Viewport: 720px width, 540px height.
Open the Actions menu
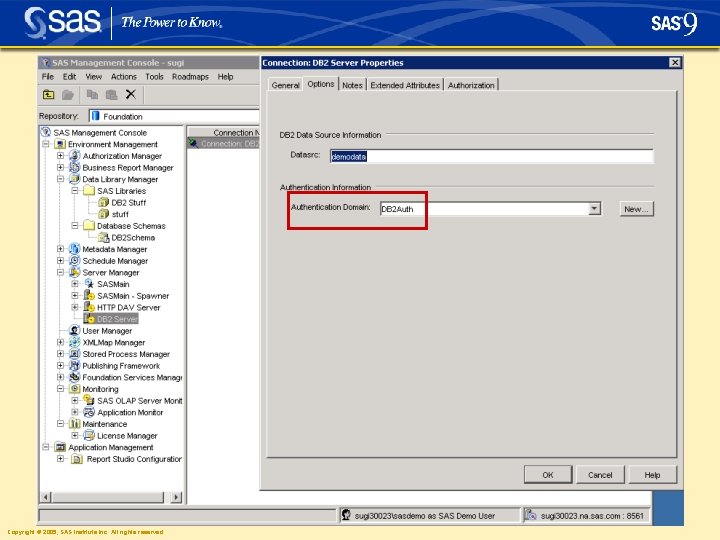pyautogui.click(x=124, y=77)
